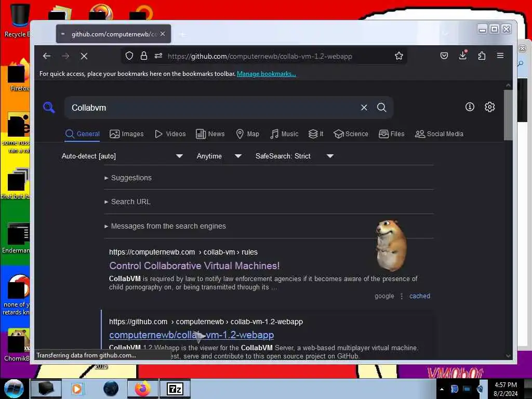Switch to the Files search tab
532x399 pixels.
click(x=392, y=134)
